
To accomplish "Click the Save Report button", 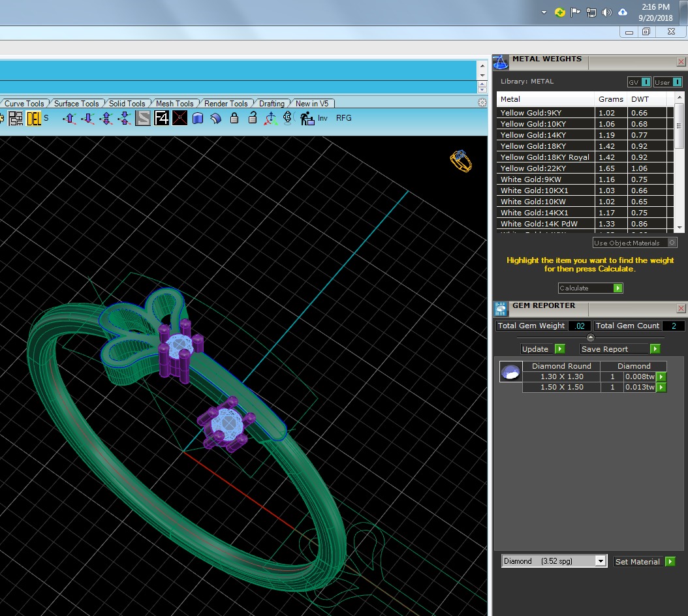I will [x=620, y=349].
